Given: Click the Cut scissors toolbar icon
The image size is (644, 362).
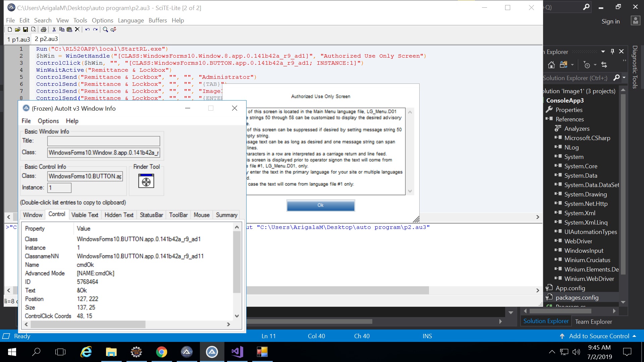Looking at the screenshot, I should 54,29.
